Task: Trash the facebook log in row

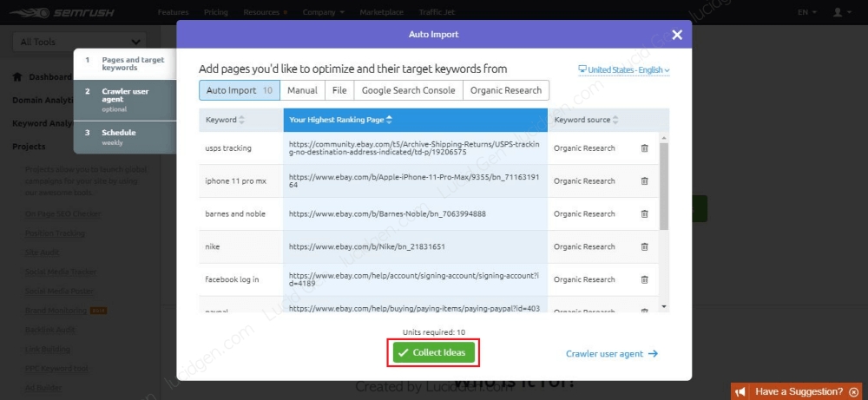Action: click(644, 279)
